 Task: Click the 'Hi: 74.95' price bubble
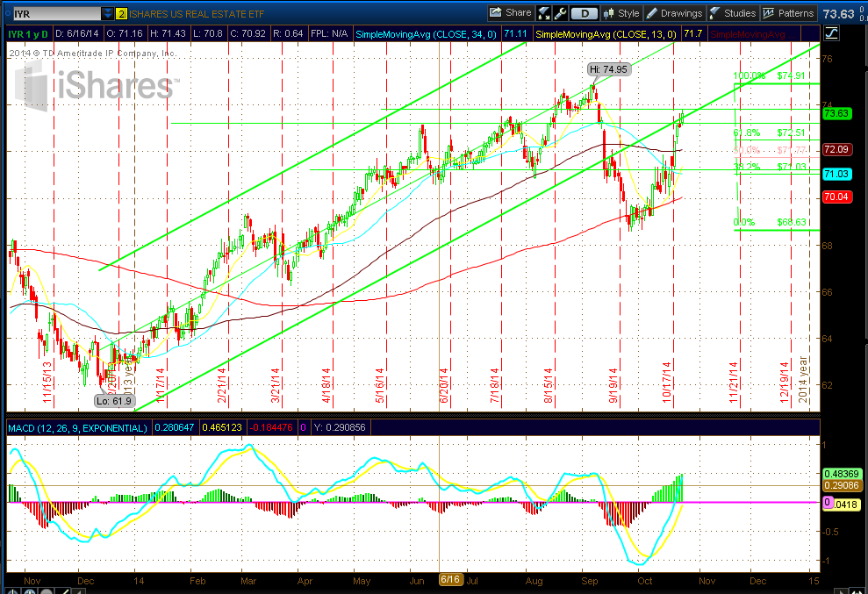608,69
